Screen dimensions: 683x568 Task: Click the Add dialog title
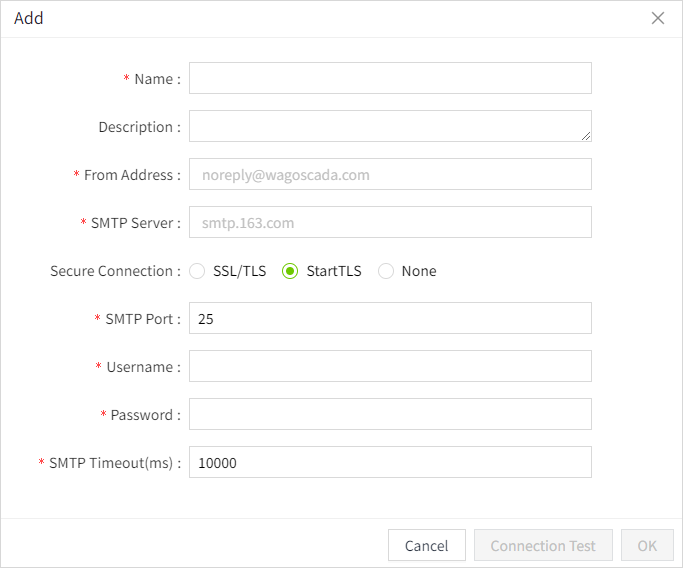click(29, 18)
